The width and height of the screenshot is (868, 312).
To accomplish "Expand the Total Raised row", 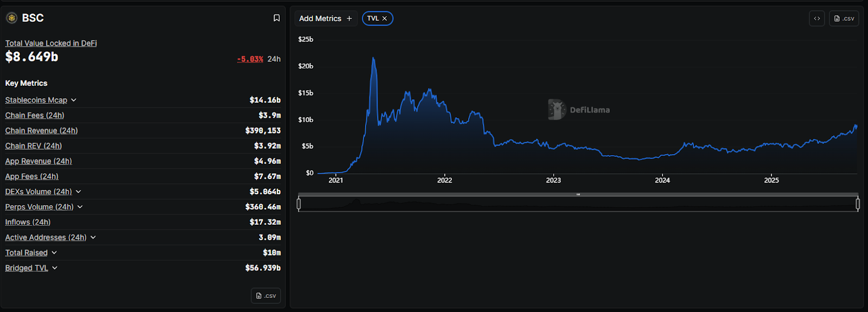I will tap(54, 253).
